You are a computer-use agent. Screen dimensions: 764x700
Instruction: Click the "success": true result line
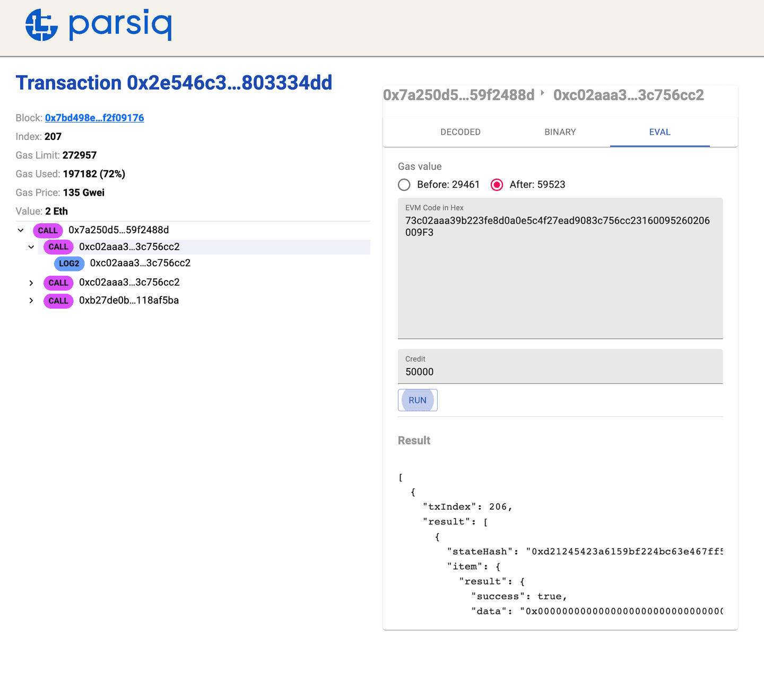pos(519,597)
